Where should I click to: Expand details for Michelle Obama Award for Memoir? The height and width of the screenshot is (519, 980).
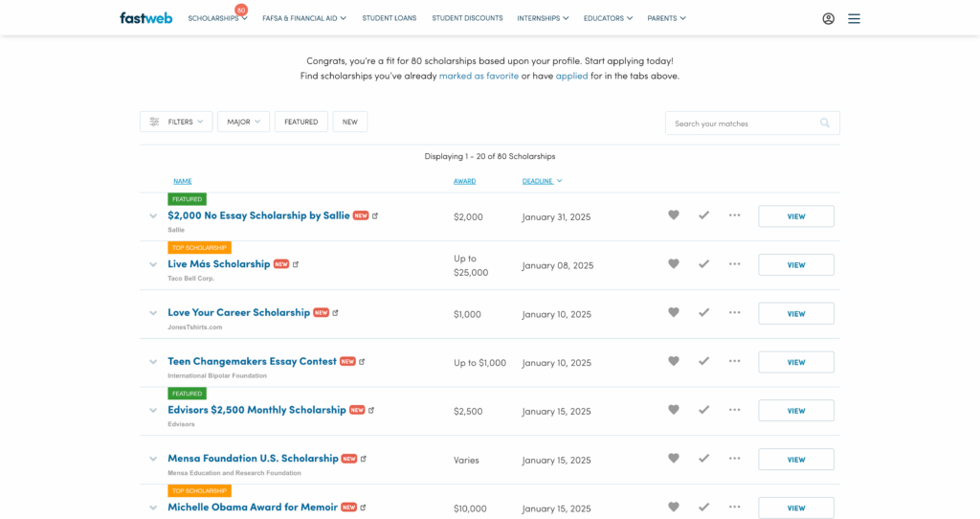153,508
